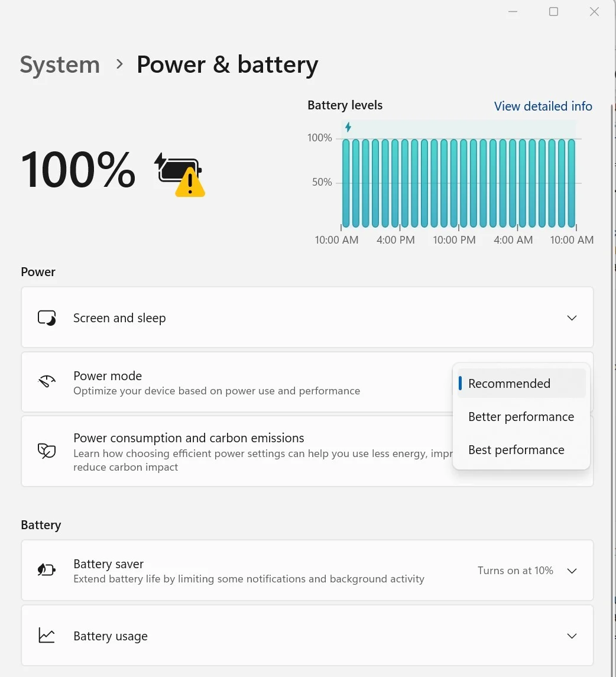Image resolution: width=616 pixels, height=677 pixels.
Task: Expand the Battery usage section
Action: pyautogui.click(x=571, y=636)
